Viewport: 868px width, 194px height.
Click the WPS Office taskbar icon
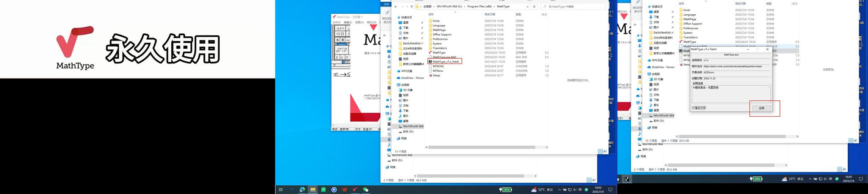[344, 190]
